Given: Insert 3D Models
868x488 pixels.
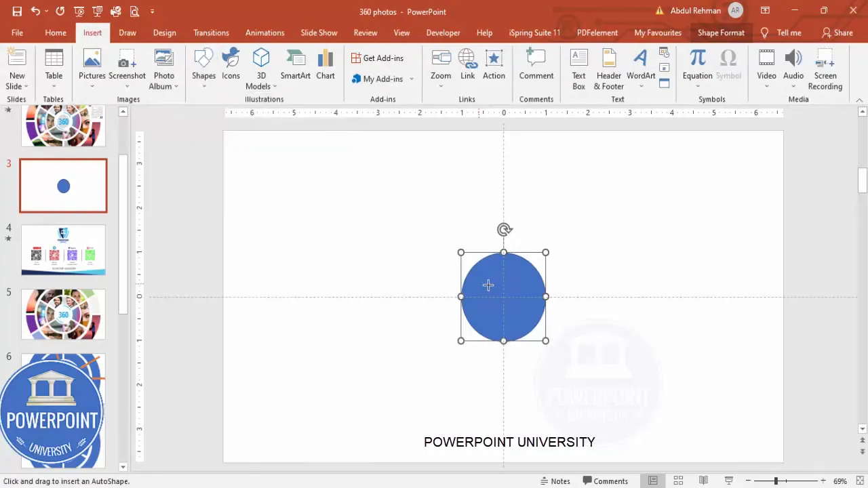Looking at the screenshot, I should click(x=261, y=69).
